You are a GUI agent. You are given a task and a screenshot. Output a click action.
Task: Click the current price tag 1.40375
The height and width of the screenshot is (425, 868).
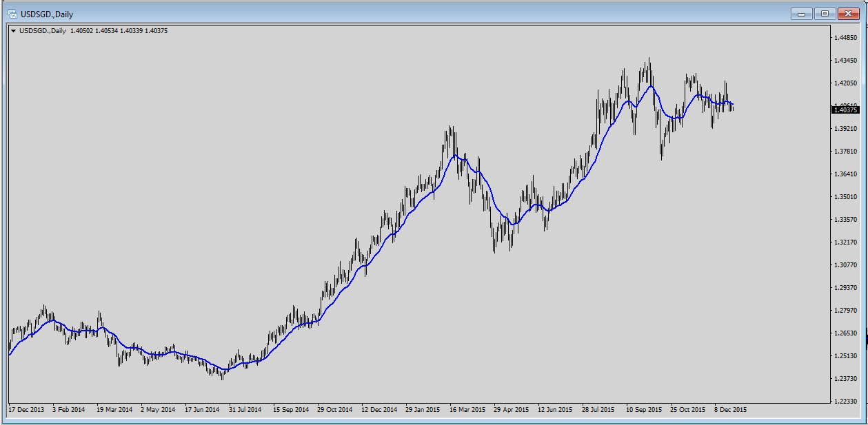click(845, 110)
